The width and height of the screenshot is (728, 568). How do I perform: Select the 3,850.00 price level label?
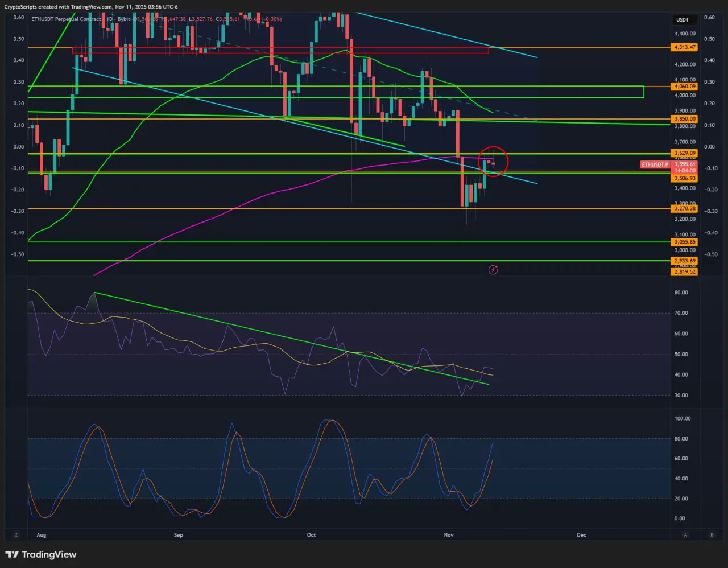pyautogui.click(x=684, y=119)
